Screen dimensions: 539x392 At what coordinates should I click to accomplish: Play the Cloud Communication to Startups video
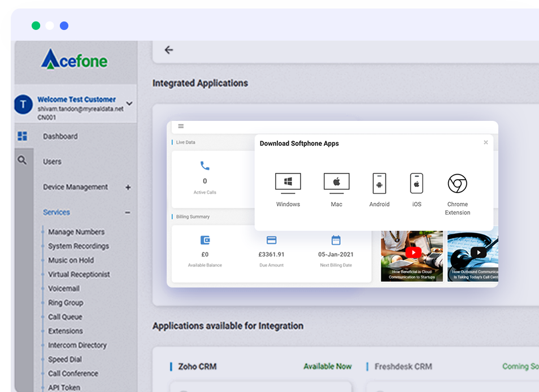point(413,252)
